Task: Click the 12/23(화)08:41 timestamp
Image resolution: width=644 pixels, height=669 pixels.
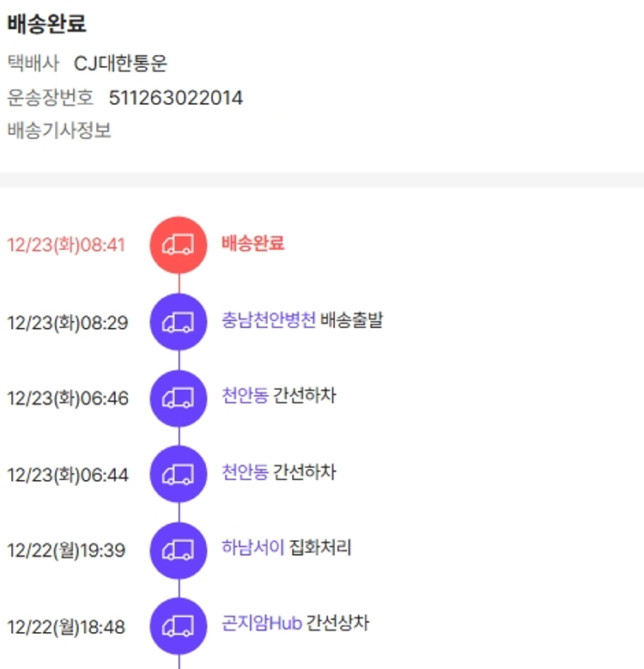Action: coord(66,246)
